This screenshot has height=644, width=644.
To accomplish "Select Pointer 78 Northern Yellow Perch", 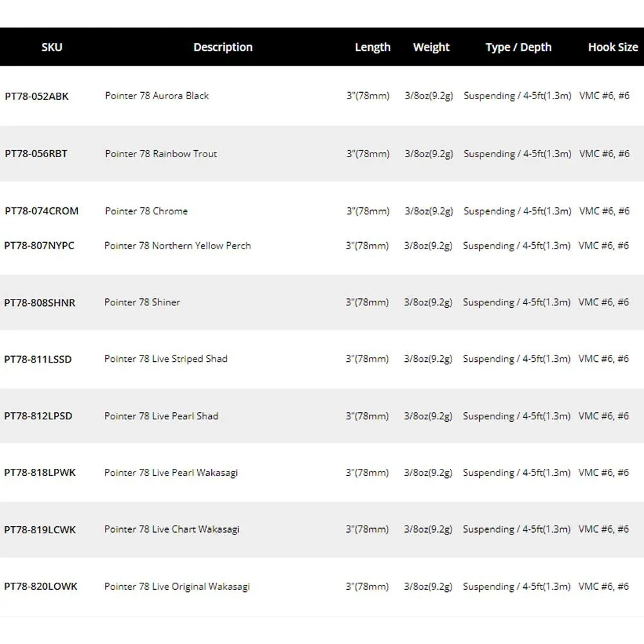I will pos(177,245).
